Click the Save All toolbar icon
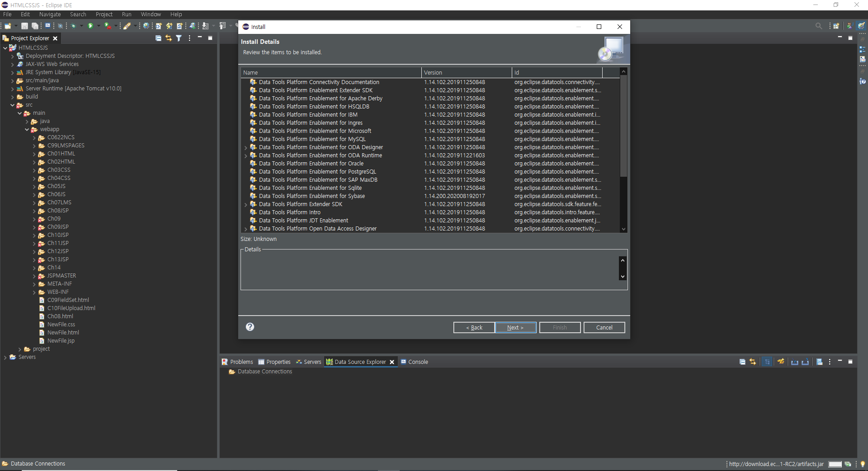 [x=35, y=26]
